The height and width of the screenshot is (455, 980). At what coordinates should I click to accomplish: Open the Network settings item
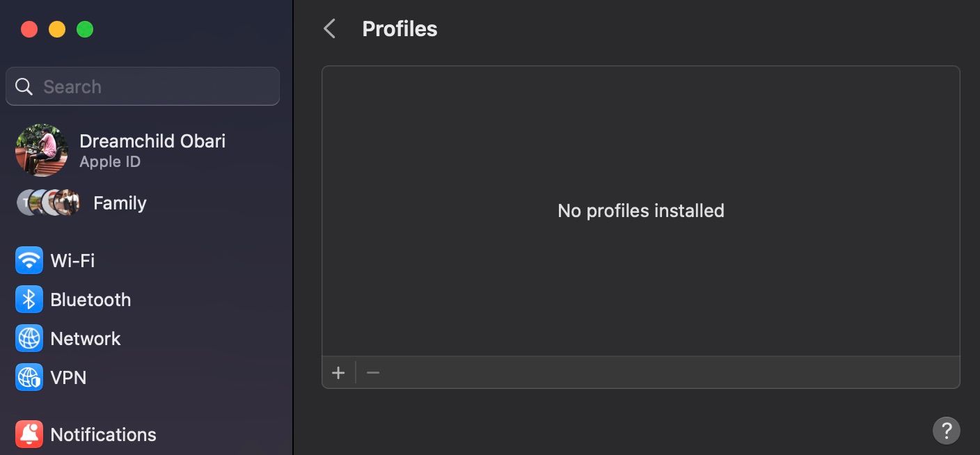click(86, 339)
